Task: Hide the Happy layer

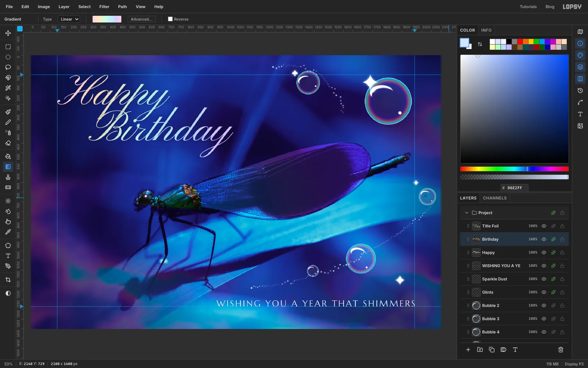Action: [544, 252]
